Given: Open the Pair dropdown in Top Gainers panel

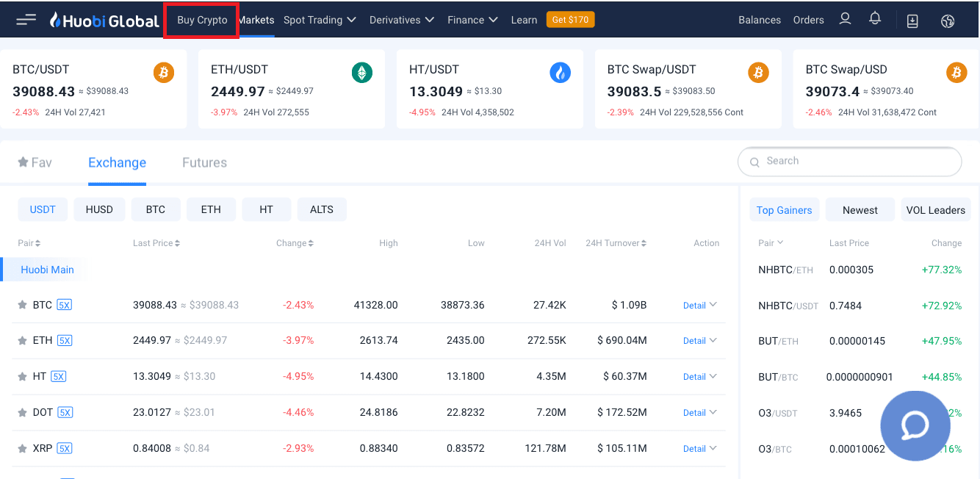Looking at the screenshot, I should pos(771,242).
